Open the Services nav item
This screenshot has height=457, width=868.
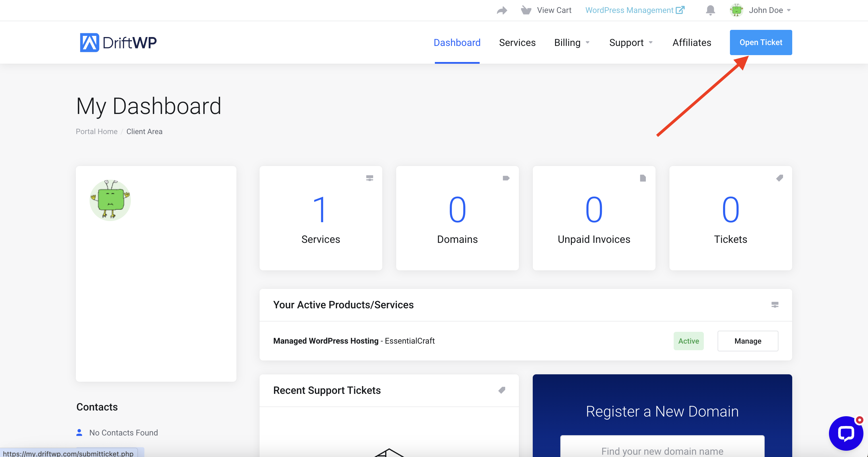(x=517, y=42)
